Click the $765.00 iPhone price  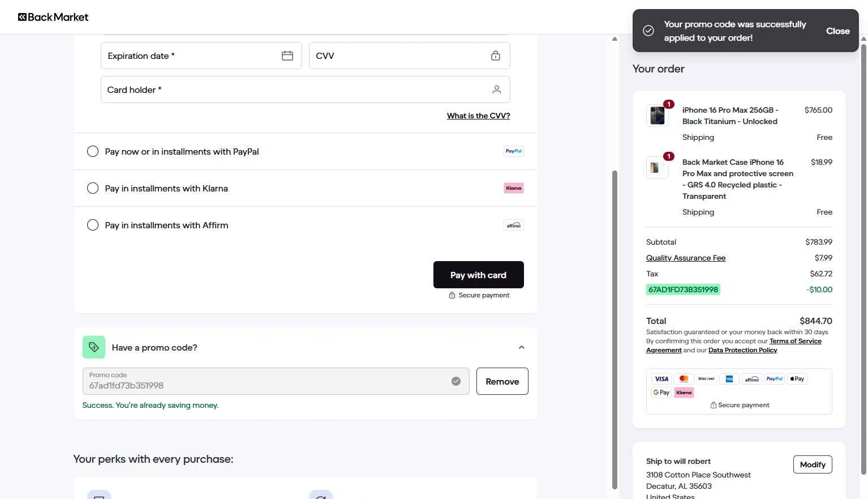pyautogui.click(x=818, y=110)
